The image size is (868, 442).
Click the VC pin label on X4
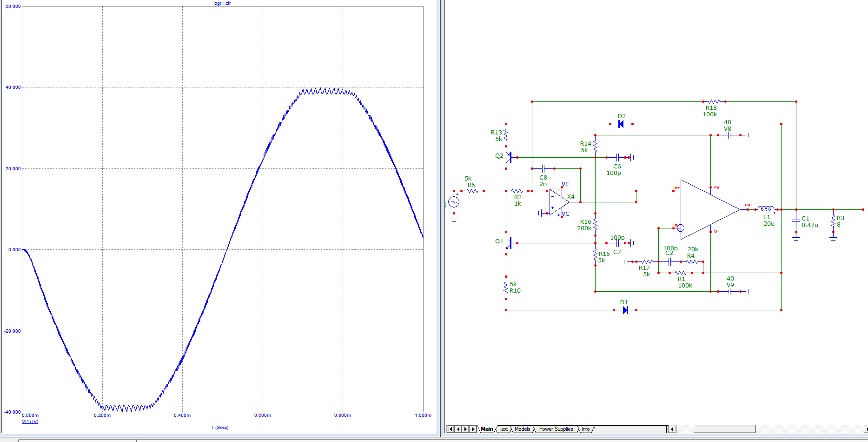[x=566, y=214]
